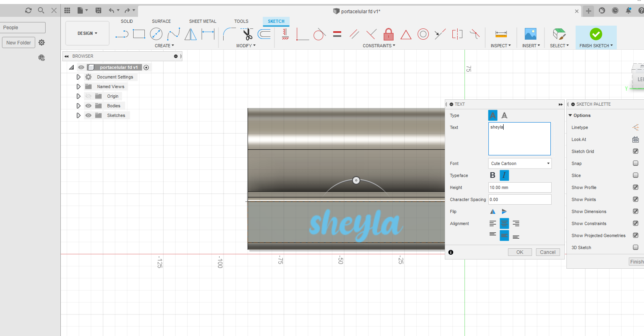
Task: Switch to the TOOLS tab
Action: click(241, 21)
